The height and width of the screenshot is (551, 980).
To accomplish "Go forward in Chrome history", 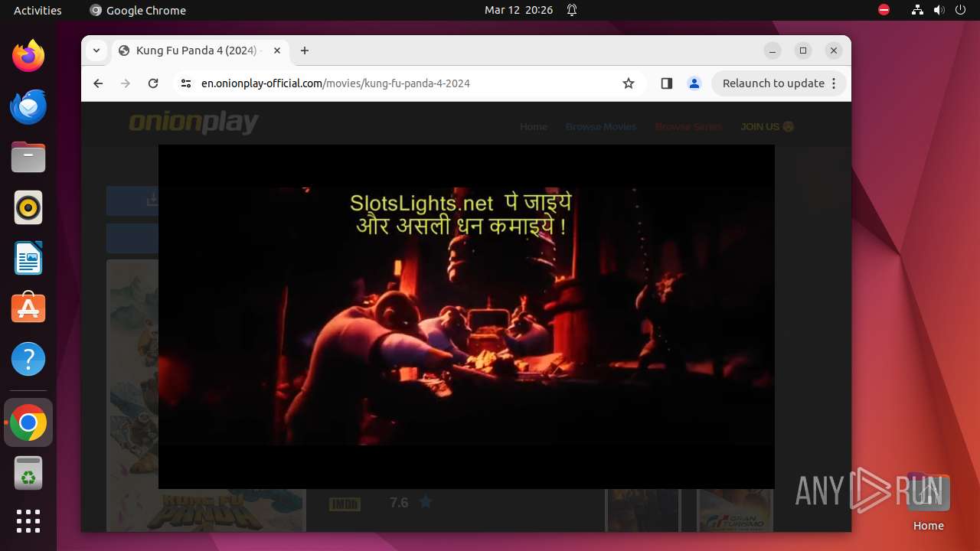I will pyautogui.click(x=126, y=83).
